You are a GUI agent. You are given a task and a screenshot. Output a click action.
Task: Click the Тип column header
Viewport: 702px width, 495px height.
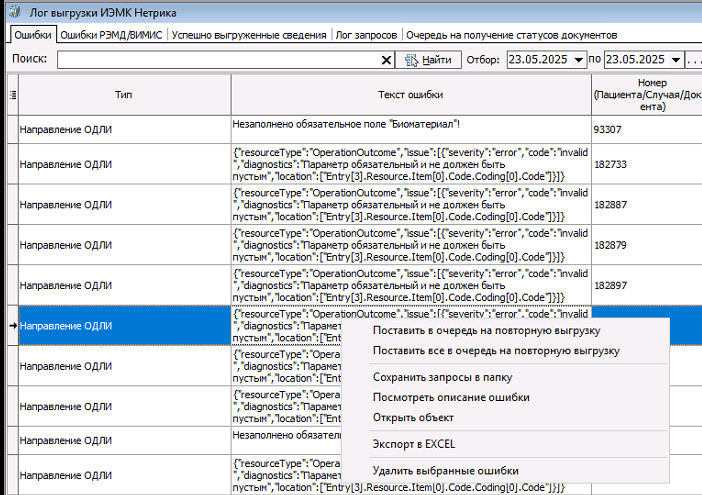124,94
